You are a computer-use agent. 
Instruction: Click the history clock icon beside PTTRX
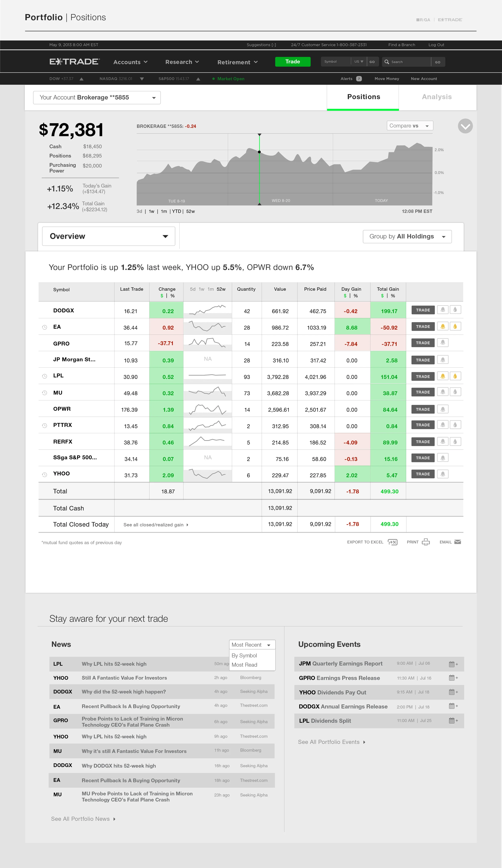pos(44,425)
